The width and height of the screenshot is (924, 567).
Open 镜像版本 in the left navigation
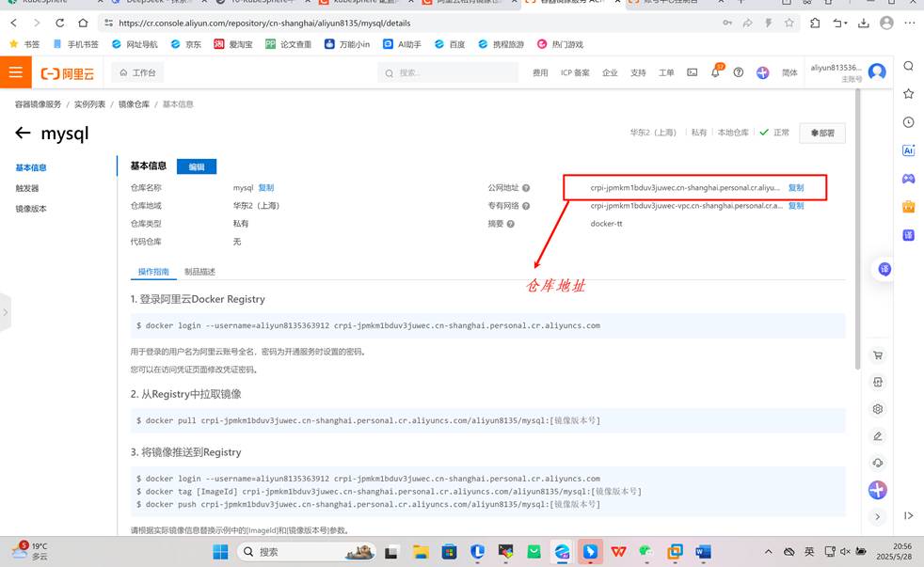pyautogui.click(x=31, y=209)
